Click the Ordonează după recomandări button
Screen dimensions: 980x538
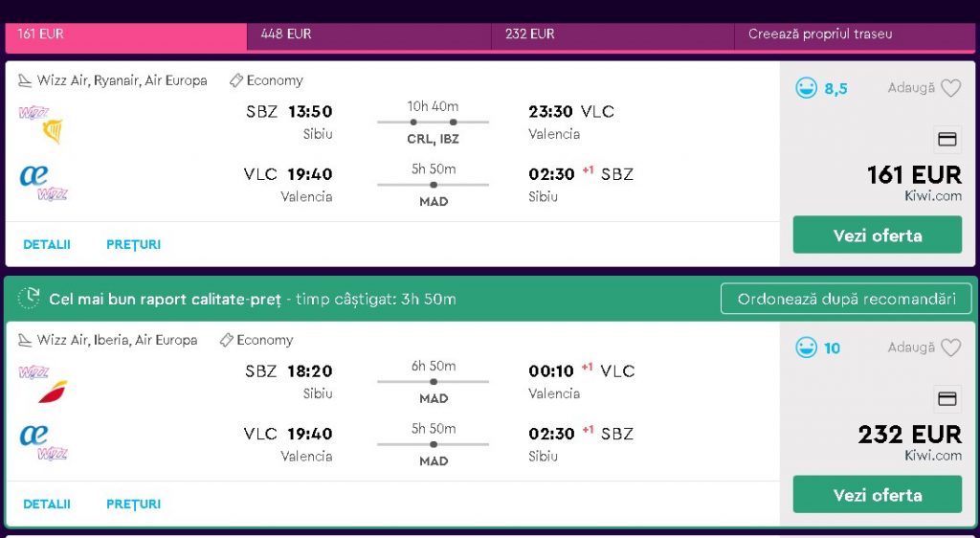tap(847, 299)
